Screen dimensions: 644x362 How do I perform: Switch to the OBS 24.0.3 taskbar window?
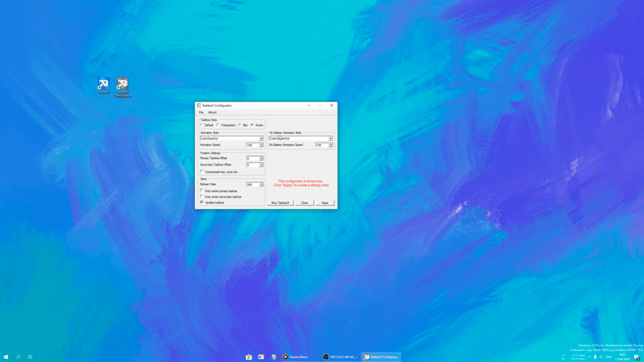341,357
